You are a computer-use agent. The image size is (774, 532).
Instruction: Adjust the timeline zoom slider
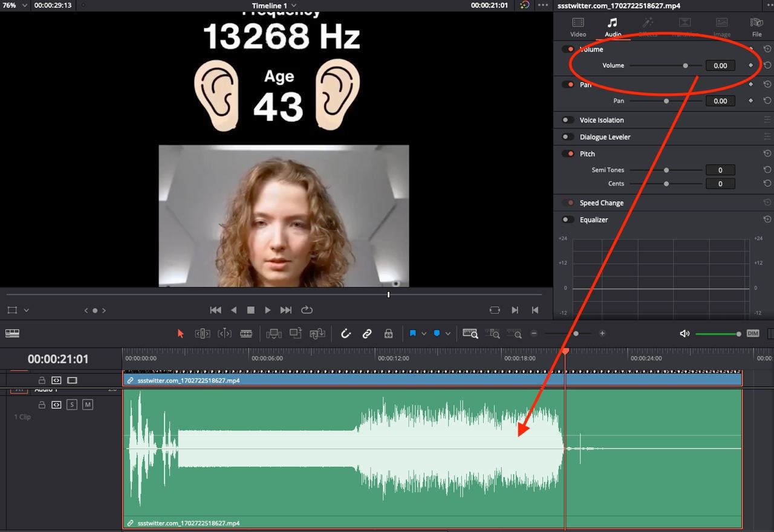pyautogui.click(x=576, y=334)
